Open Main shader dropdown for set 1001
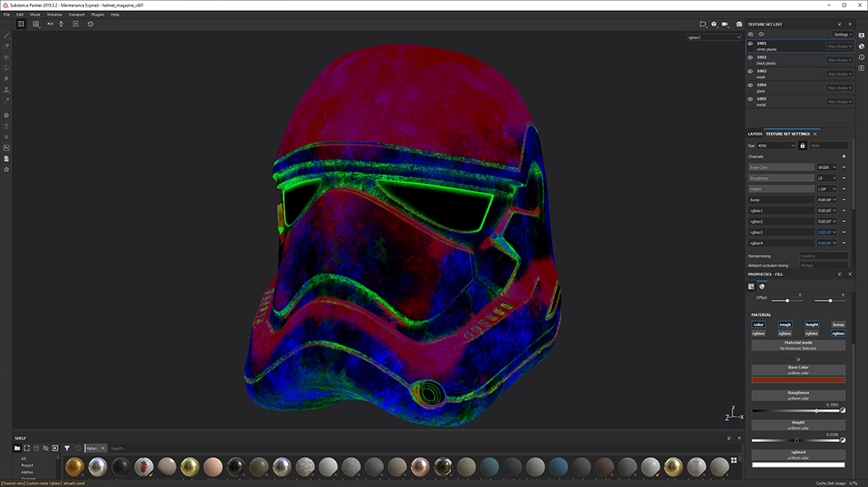Image resolution: width=868 pixels, height=487 pixels. click(840, 47)
